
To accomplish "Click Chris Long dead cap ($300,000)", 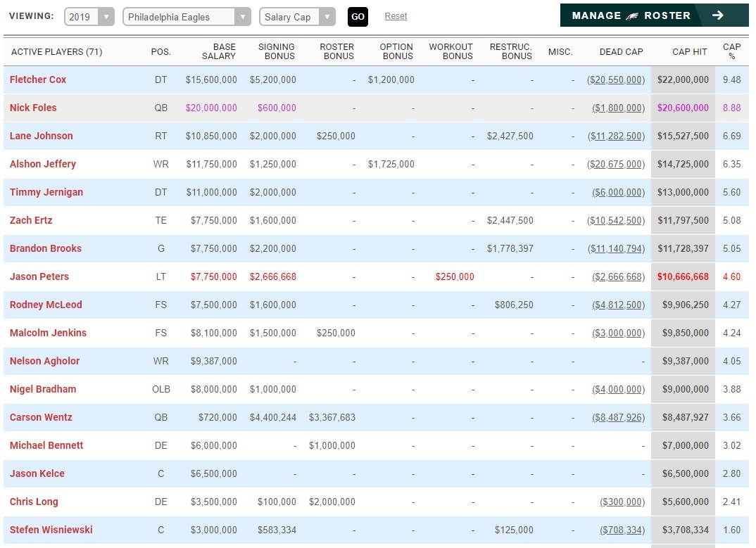I will (x=622, y=502).
